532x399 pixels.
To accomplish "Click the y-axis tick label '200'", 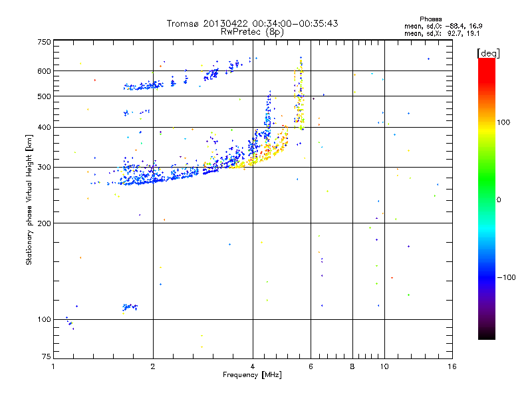I will tap(44, 223).
